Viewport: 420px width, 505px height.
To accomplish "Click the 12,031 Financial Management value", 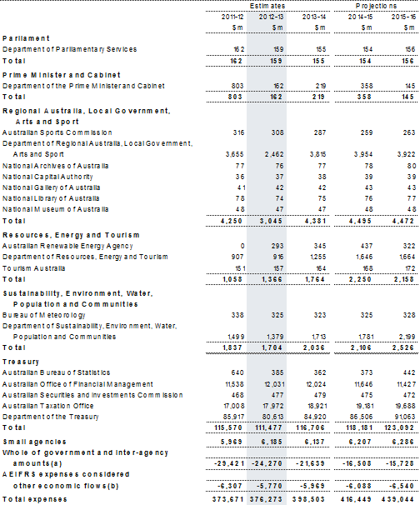I will [x=273, y=384].
